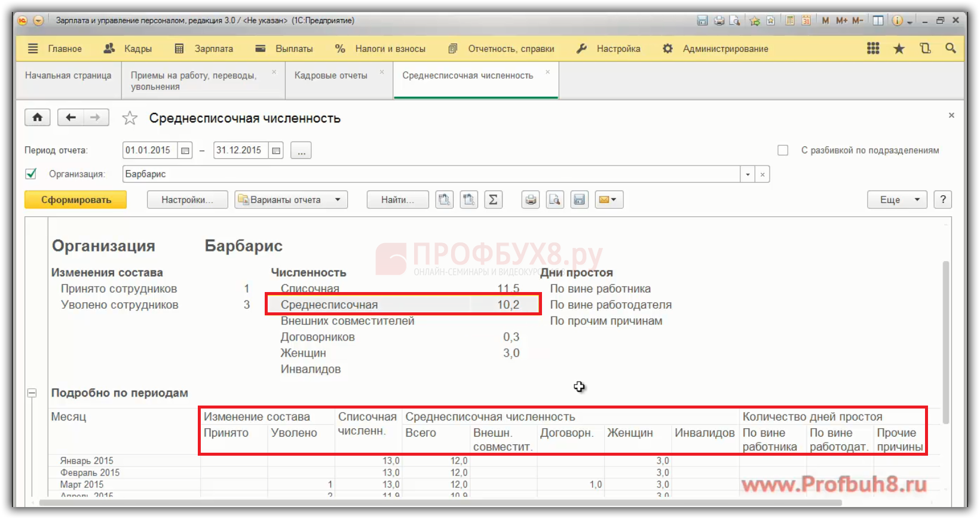Uncheck the Организация filter checkbox
The width and height of the screenshot is (980, 519).
tap(31, 174)
